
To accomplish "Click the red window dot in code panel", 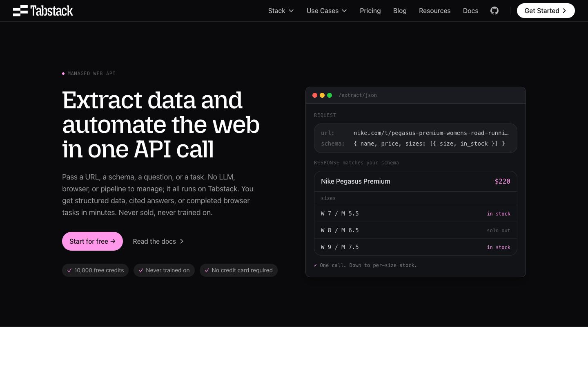I will (x=315, y=95).
